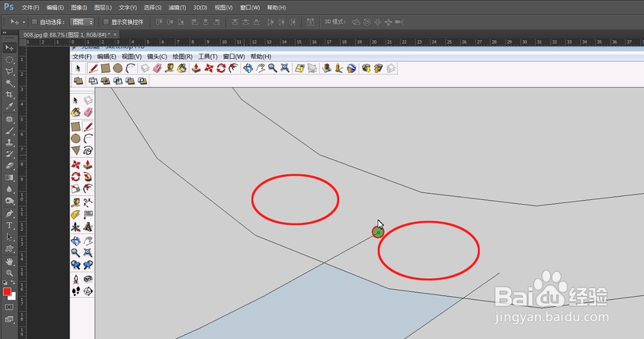The height and width of the screenshot is (339, 644).
Task: Select the Blur tool
Action: (10, 189)
